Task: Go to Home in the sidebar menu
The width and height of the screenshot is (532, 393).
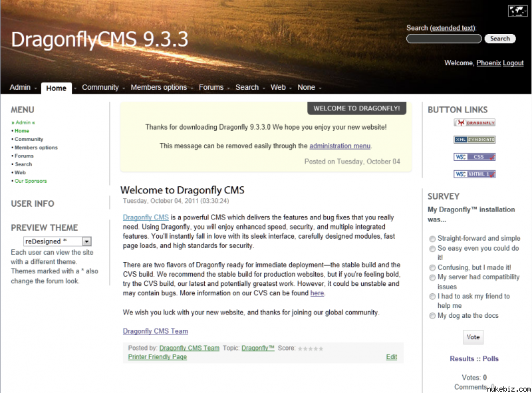Action: pos(22,130)
